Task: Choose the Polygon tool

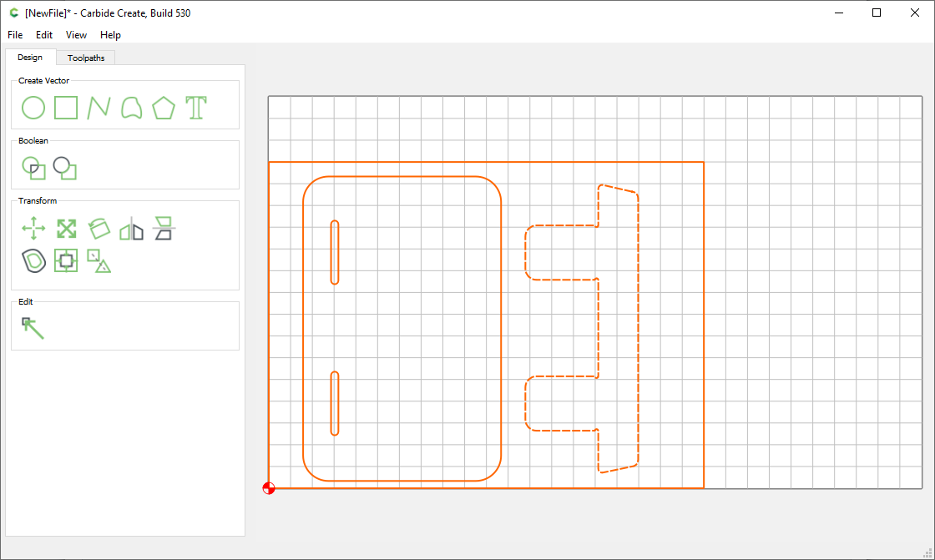Action: coord(164,108)
